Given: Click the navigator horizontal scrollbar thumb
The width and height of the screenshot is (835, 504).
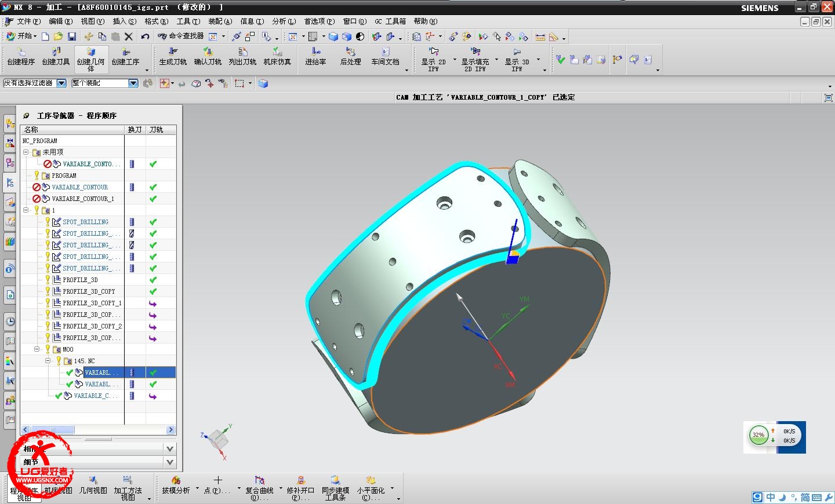Looking at the screenshot, I should coord(52,430).
